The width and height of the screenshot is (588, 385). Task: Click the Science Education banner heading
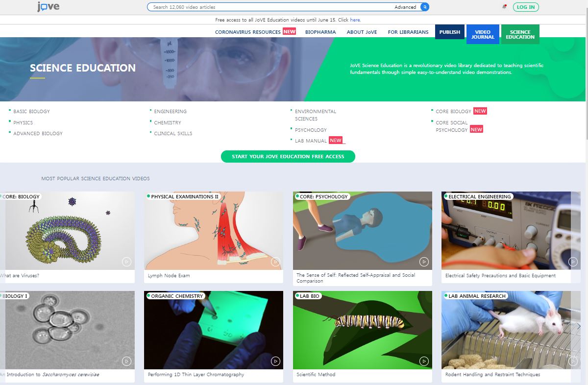pyautogui.click(x=83, y=68)
